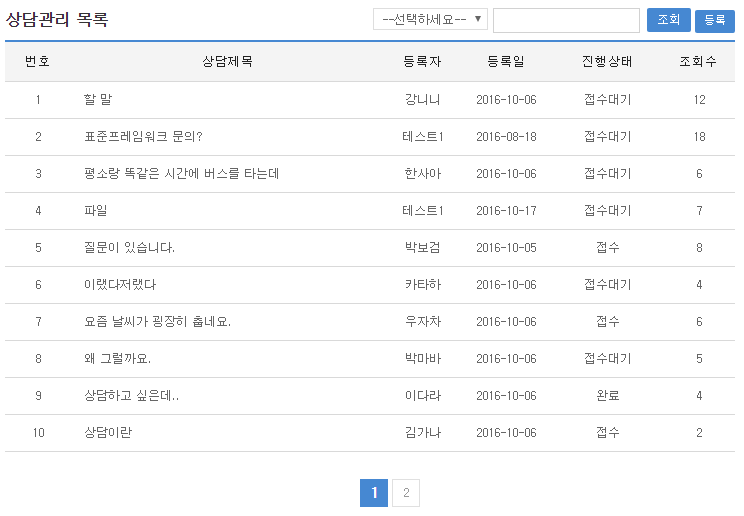Open the consultation titled 이랬다저랬다

[x=120, y=285]
